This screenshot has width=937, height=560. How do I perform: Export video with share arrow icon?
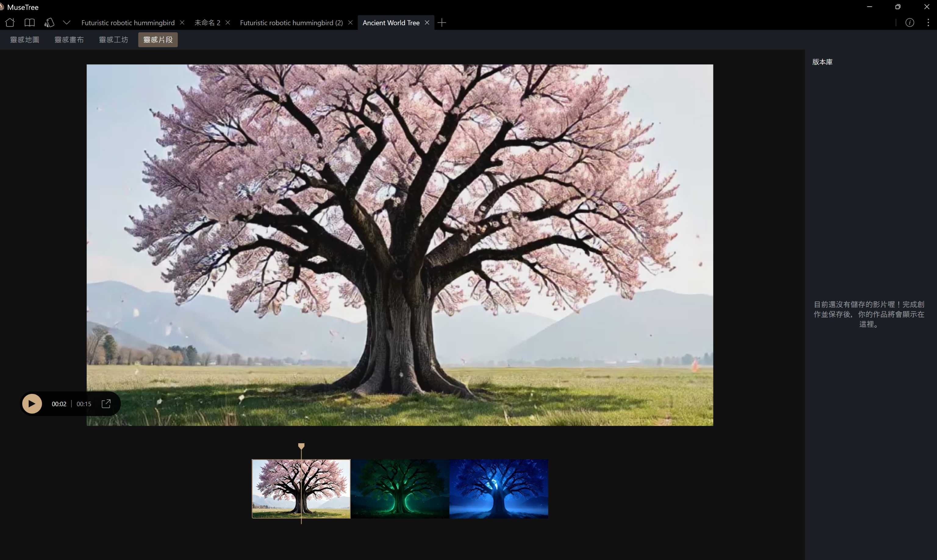pyautogui.click(x=106, y=404)
